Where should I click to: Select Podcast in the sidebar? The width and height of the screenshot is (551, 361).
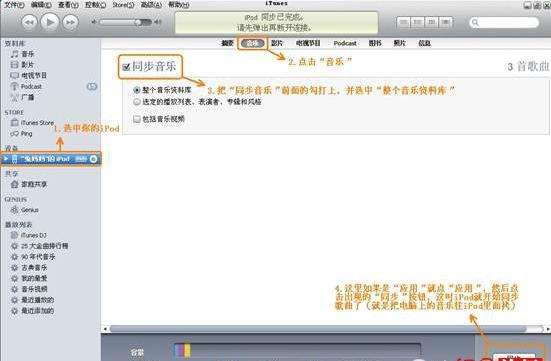pos(27,86)
